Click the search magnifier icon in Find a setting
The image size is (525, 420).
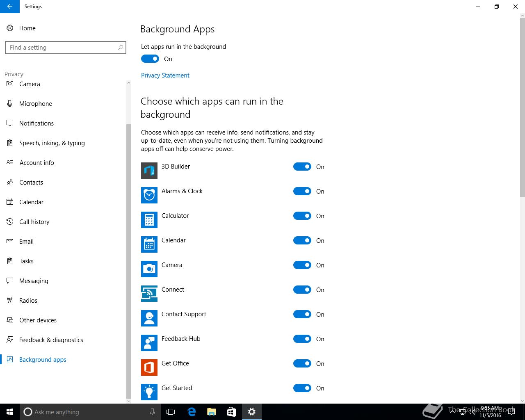121,48
